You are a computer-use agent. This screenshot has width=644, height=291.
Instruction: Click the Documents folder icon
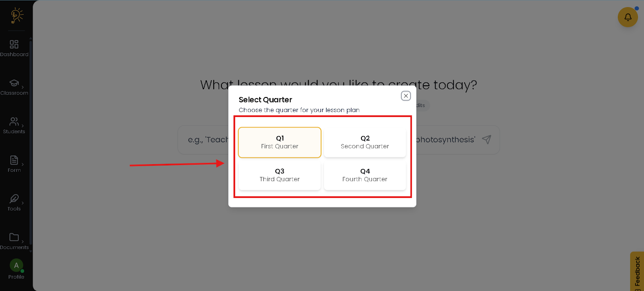[x=14, y=237]
